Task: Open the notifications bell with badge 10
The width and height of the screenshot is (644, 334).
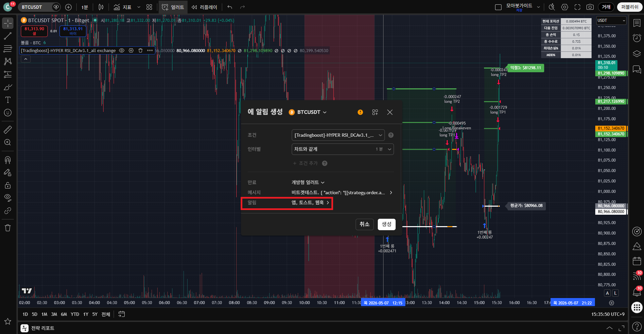Action: click(637, 292)
